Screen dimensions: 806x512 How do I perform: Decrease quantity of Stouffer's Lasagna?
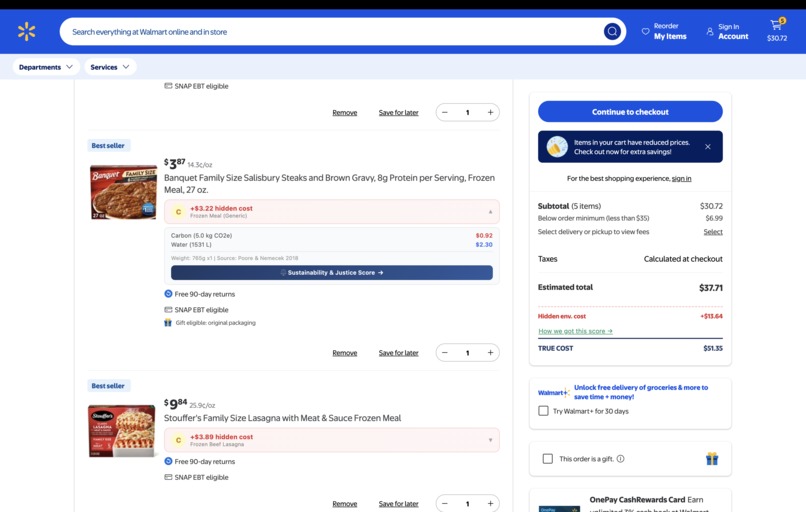point(445,504)
